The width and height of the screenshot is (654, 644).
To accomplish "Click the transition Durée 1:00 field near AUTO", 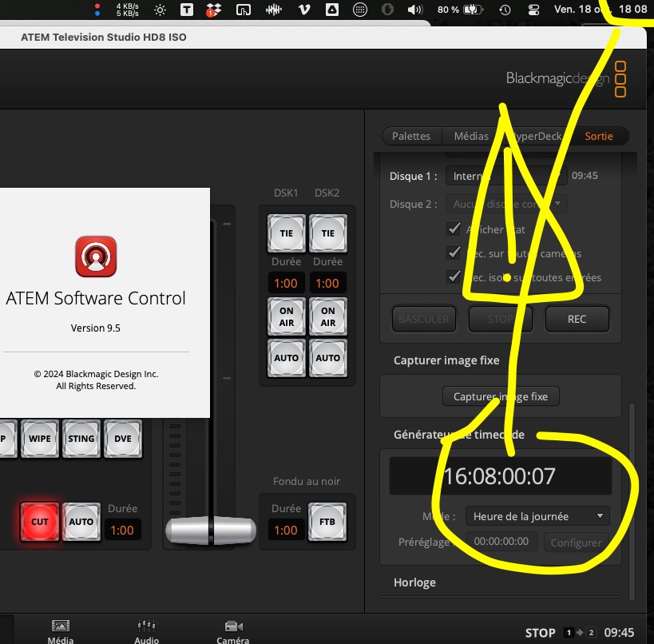I will pyautogui.click(x=122, y=530).
